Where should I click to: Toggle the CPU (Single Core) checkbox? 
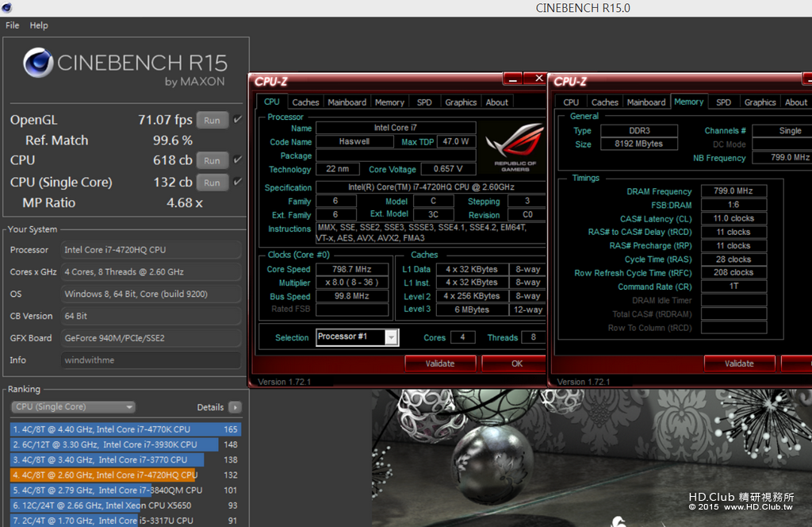pos(237,182)
